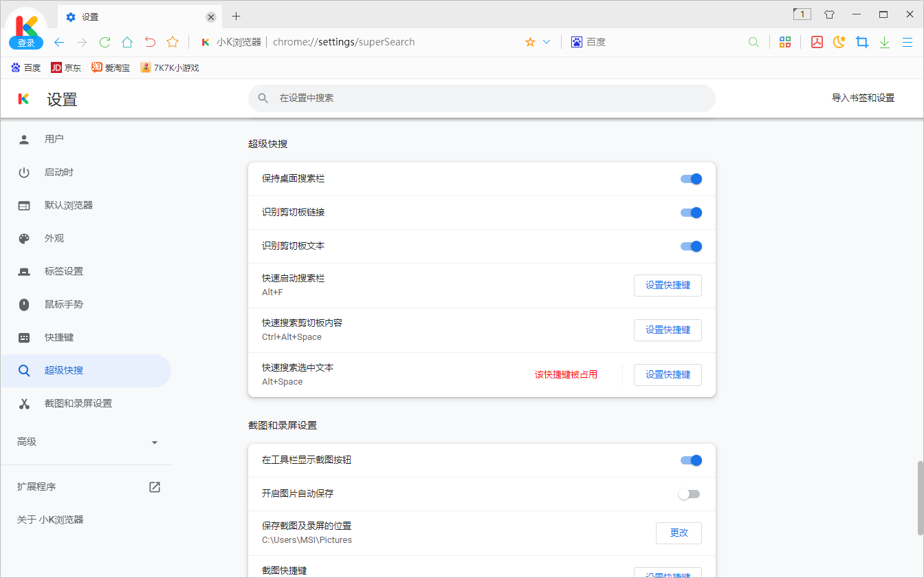924x578 pixels.
Task: Set shortcut for 快速启动搜索栏
Action: [x=668, y=286]
